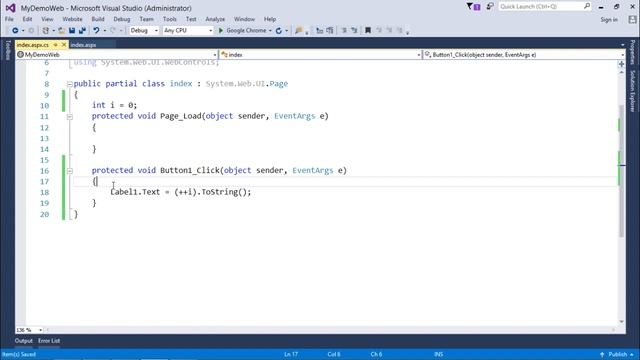Screen dimensions: 640x360
Task: Click the Label1.Text code line
Action: pos(181,192)
